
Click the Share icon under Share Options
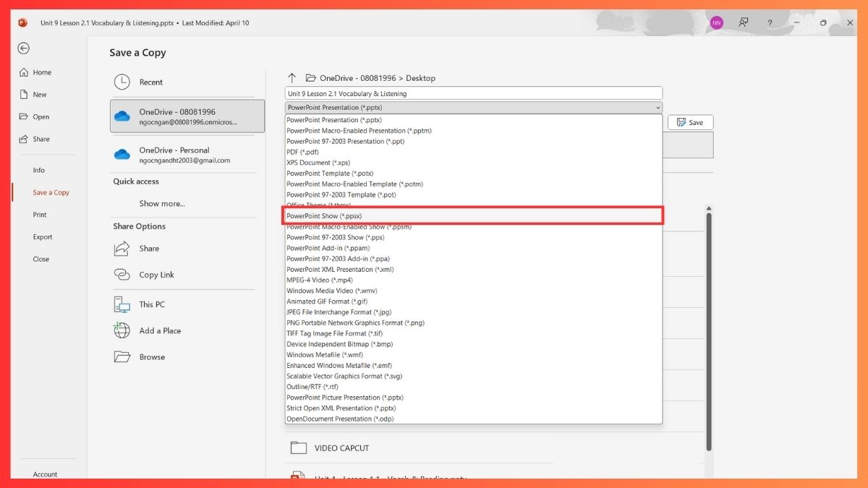pyautogui.click(x=122, y=249)
